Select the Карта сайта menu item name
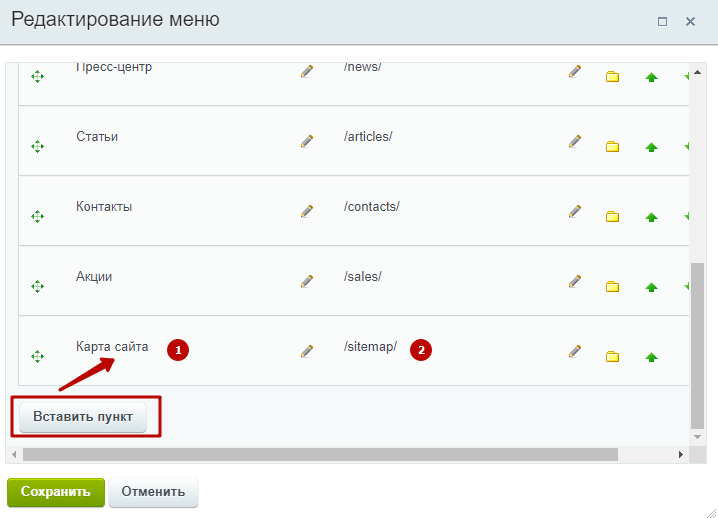Viewport: 718px width, 518px height. click(x=112, y=347)
